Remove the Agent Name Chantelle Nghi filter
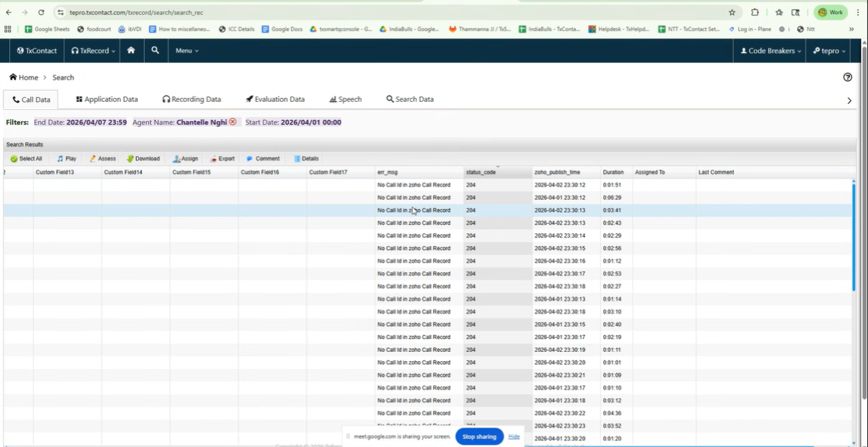The width and height of the screenshot is (868, 447). click(233, 122)
